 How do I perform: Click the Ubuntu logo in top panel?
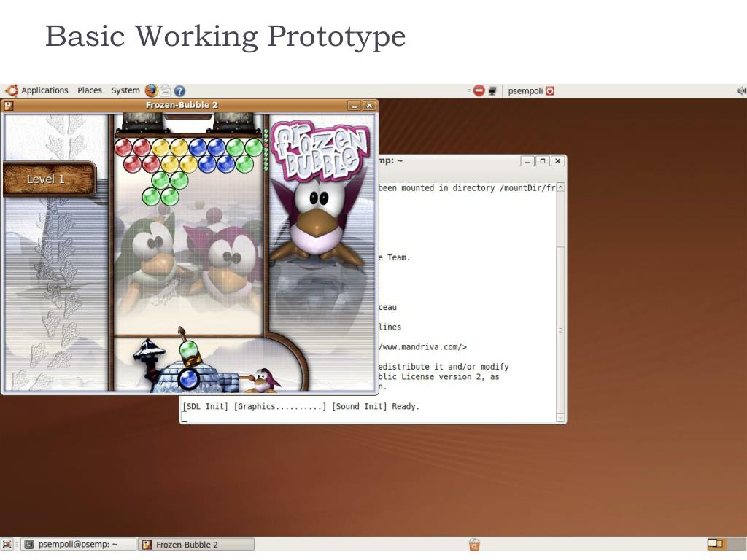click(x=12, y=90)
